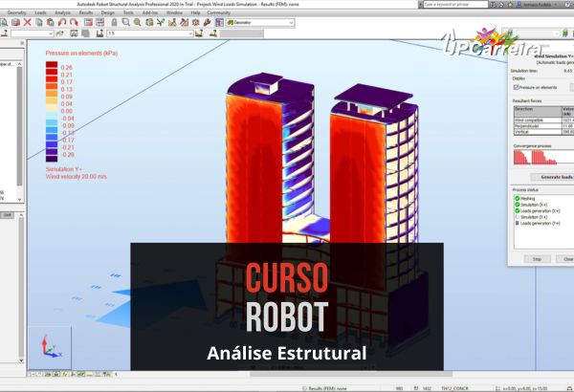Click the left panel vertical scrollbar

[x=19, y=126]
